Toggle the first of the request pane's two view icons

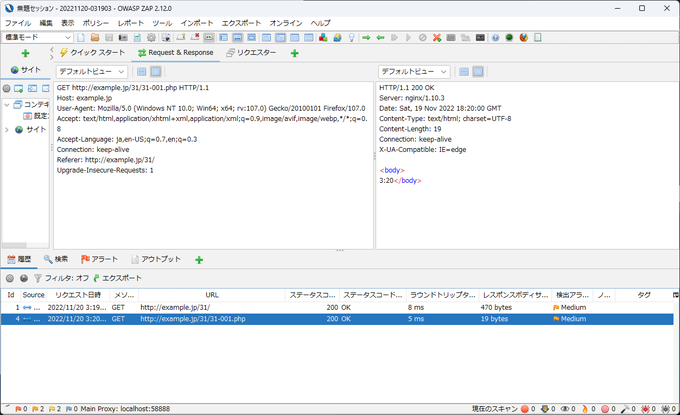(x=141, y=72)
